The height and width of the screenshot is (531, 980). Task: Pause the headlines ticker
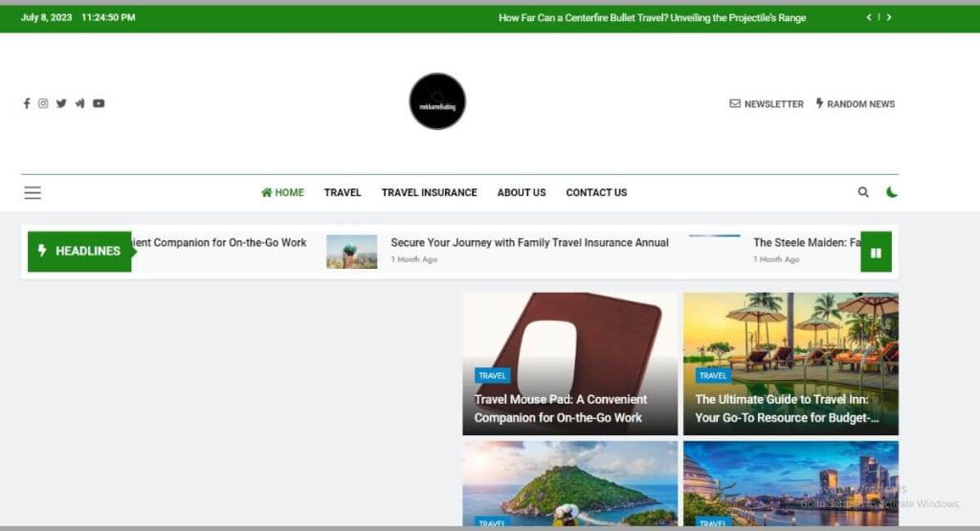click(x=877, y=253)
